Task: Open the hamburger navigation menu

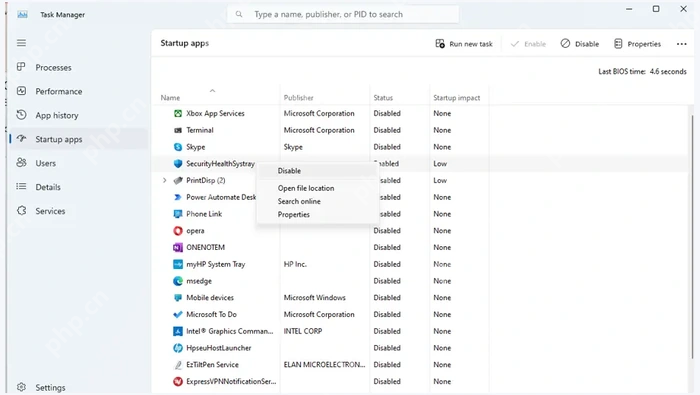Action: (21, 43)
